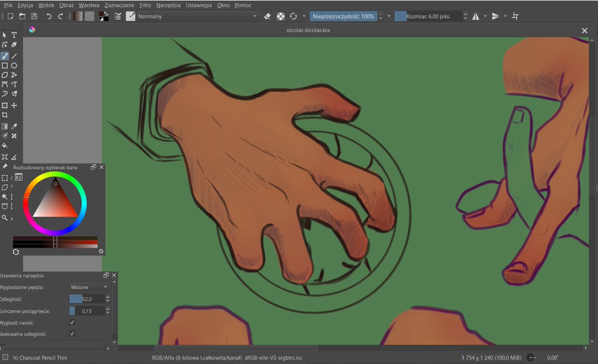The width and height of the screenshot is (598, 364).
Task: Toggle vertical mirror tool
Action: pos(495,16)
